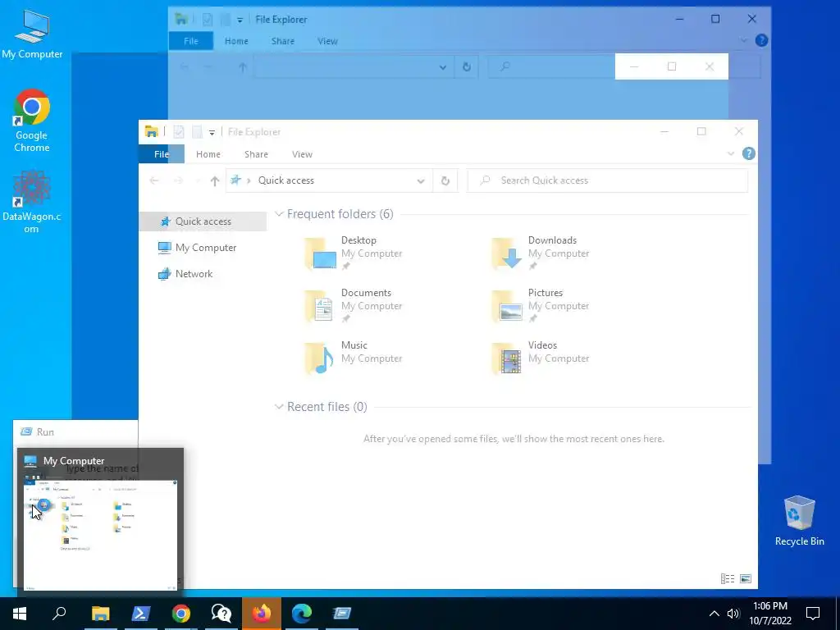Open the Music folder icon
840x630 pixels.
319,358
